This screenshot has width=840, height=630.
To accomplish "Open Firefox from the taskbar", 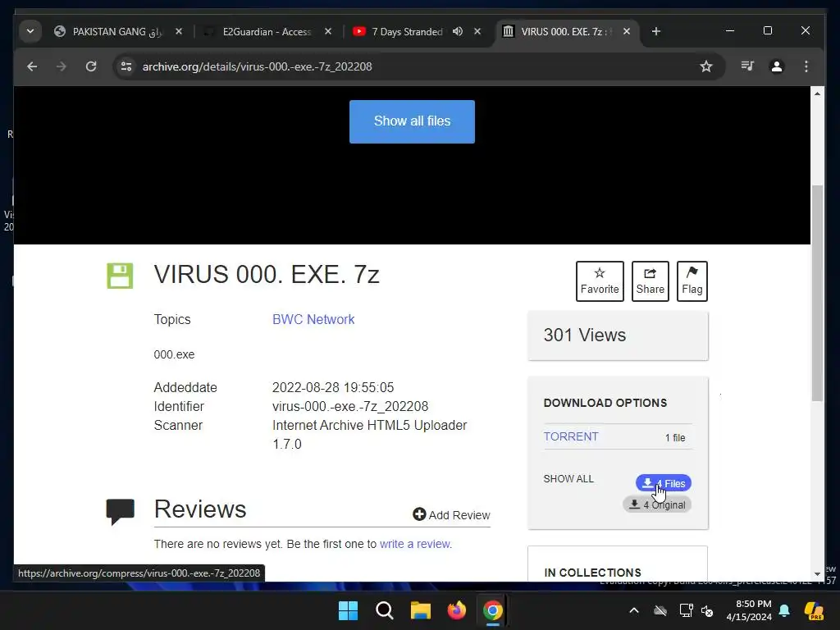I will click(456, 610).
